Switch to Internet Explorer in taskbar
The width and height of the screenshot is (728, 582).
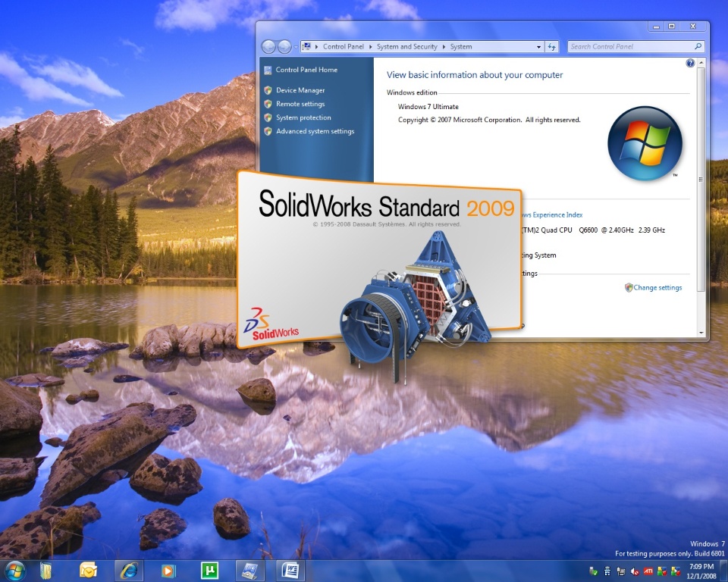coord(129,571)
